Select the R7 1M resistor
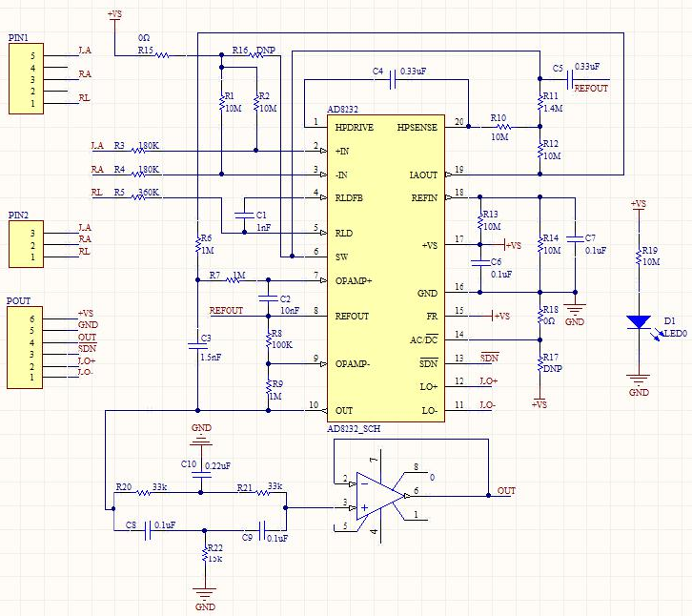The height and width of the screenshot is (616, 692). pos(233,280)
